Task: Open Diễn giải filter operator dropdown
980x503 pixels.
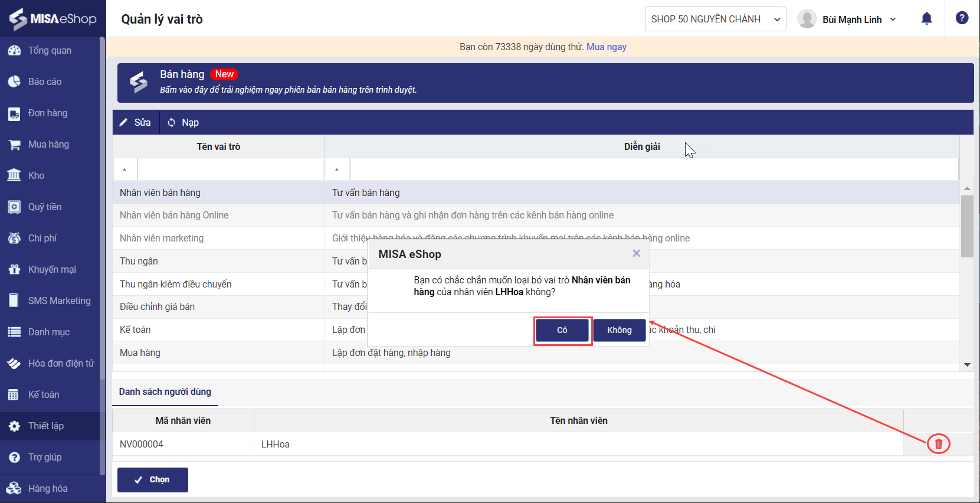Action: click(337, 169)
